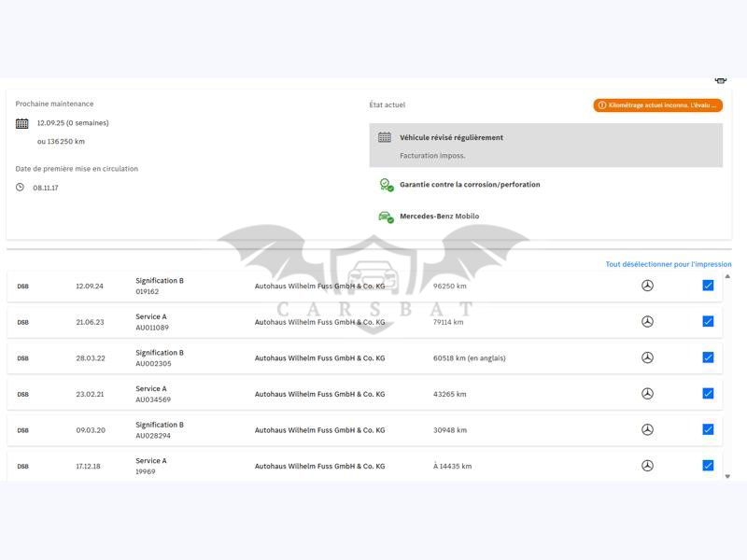Image resolution: width=747 pixels, height=560 pixels.
Task: Toggle checkbox for 28.03.22 Signification B entry
Action: [x=708, y=357]
